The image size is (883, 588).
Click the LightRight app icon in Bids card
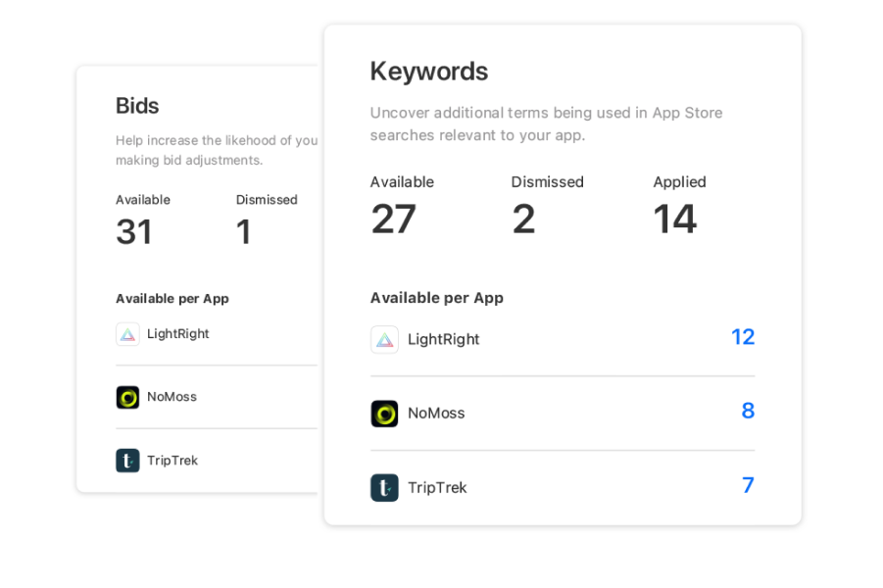[127, 334]
